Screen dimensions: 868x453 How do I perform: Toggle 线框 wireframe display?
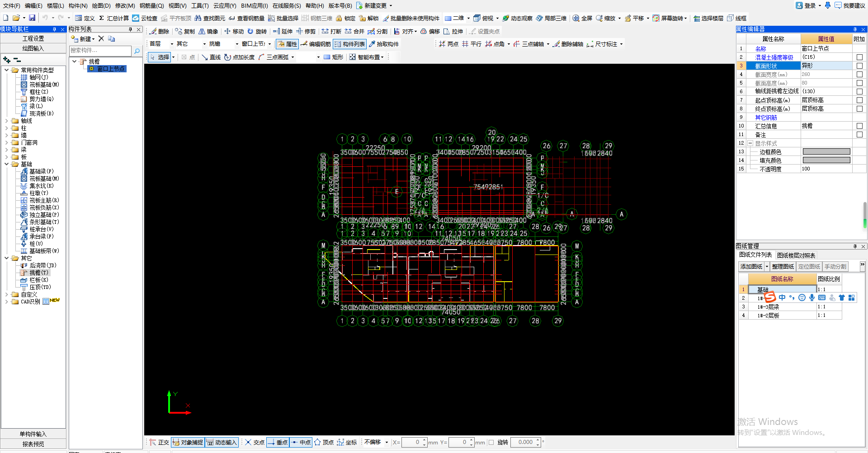737,18
